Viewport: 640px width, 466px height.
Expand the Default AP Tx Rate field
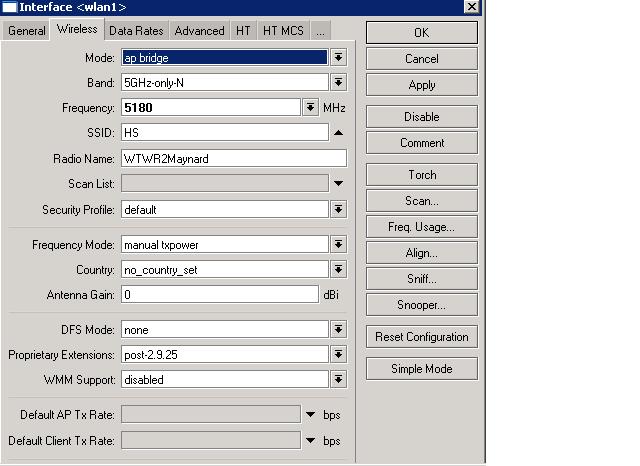click(x=311, y=415)
